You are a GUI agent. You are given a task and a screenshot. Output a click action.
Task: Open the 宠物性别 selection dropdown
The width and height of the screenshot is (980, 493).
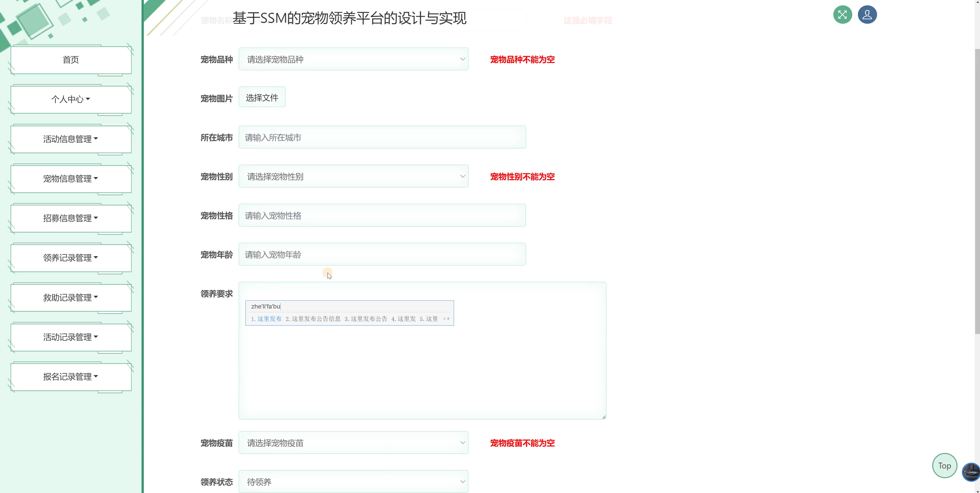click(353, 176)
